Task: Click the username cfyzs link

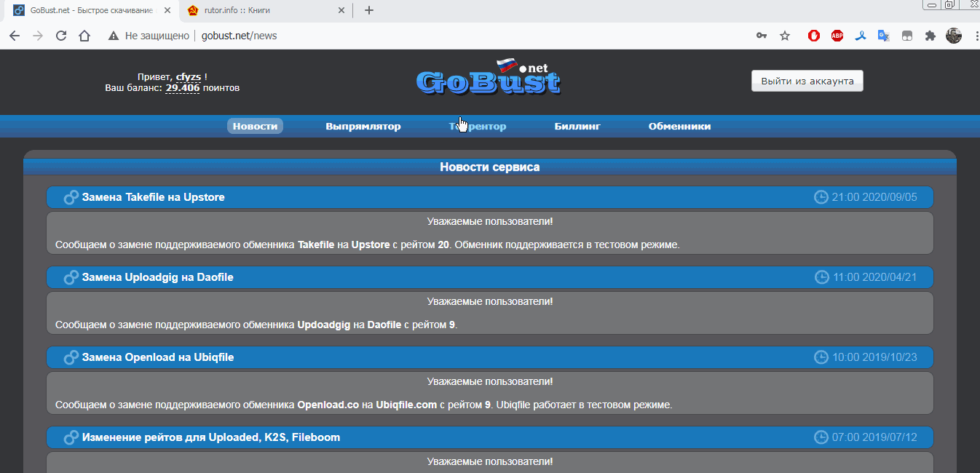Action: click(x=189, y=76)
